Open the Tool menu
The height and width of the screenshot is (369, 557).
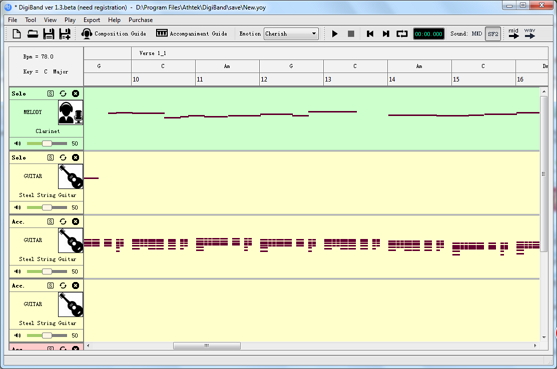(31, 20)
